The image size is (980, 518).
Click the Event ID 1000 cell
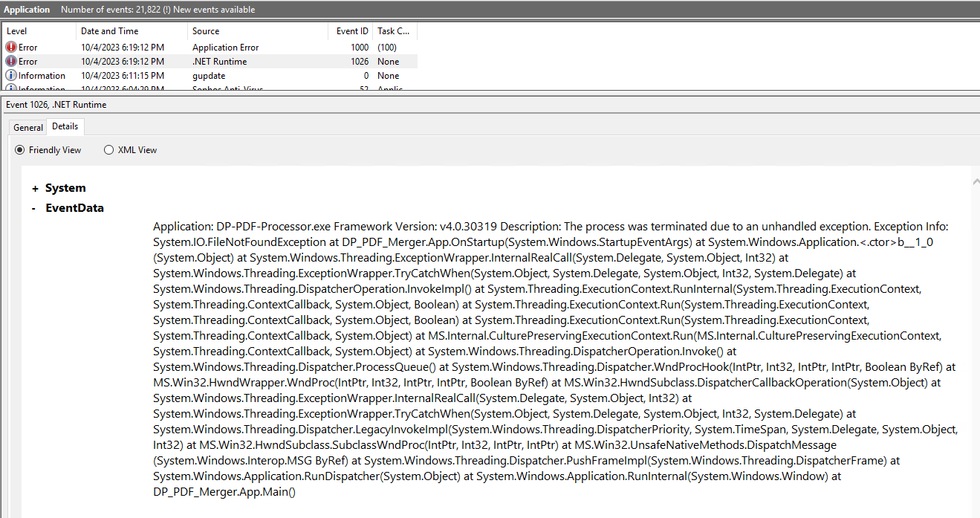pyautogui.click(x=360, y=48)
